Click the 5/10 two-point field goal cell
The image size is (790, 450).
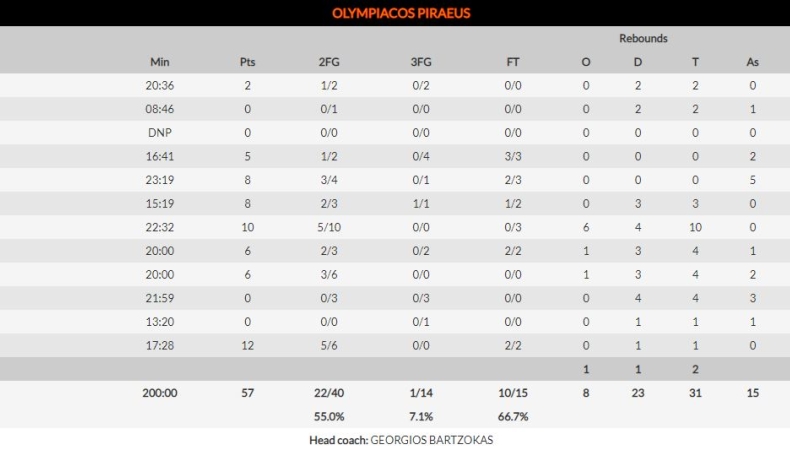tap(329, 227)
